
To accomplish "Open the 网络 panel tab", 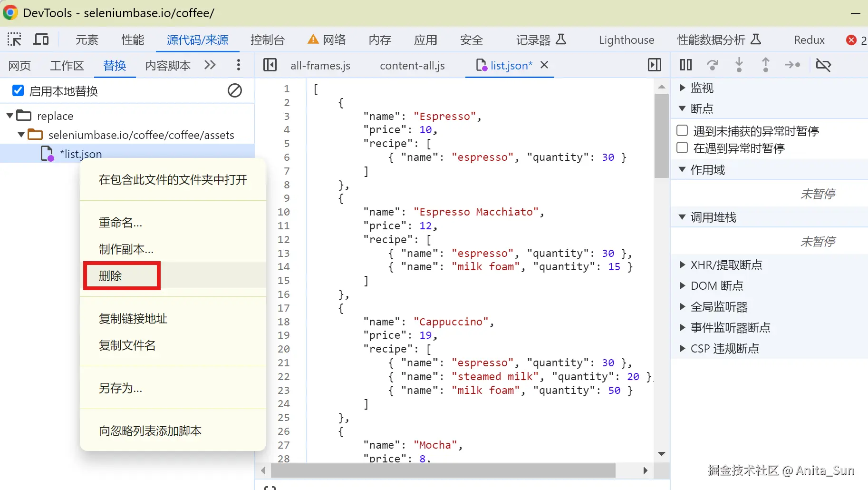I will click(327, 40).
